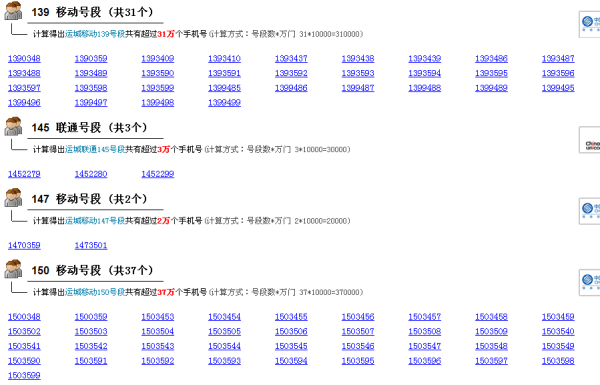The height and width of the screenshot is (385, 600).
Task: Select number segment 1393488
Action: coord(24,73)
